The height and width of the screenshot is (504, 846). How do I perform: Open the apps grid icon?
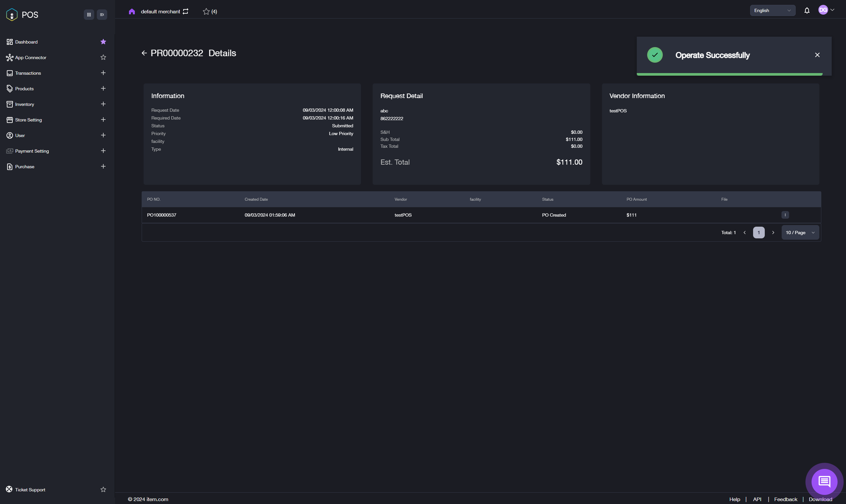click(89, 15)
